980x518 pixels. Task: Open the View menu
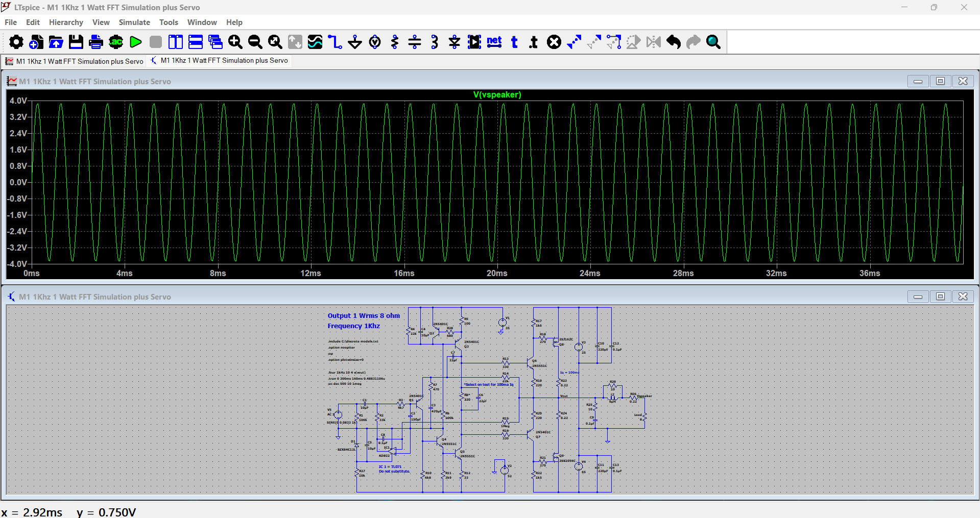pos(101,22)
